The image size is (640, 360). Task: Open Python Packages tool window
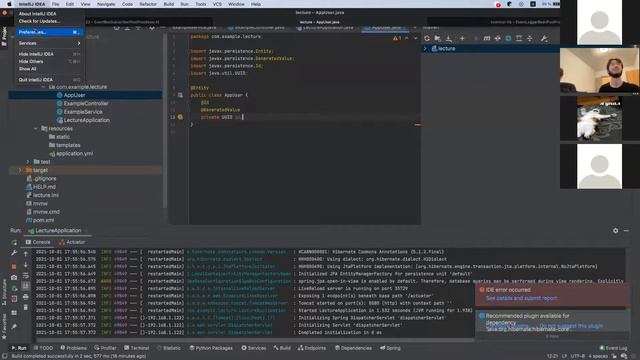211,348
